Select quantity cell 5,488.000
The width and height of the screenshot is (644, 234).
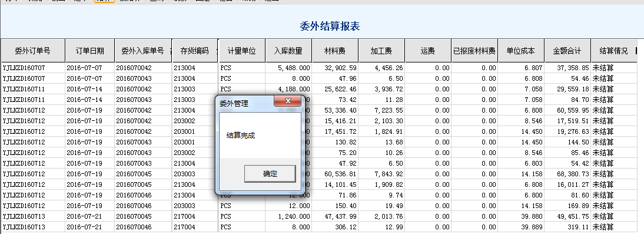[288, 68]
